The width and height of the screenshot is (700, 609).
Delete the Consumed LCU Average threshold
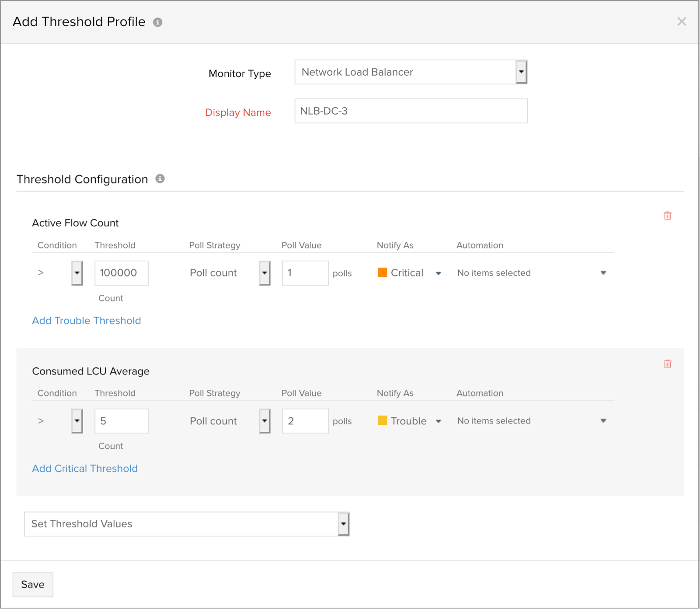point(667,364)
